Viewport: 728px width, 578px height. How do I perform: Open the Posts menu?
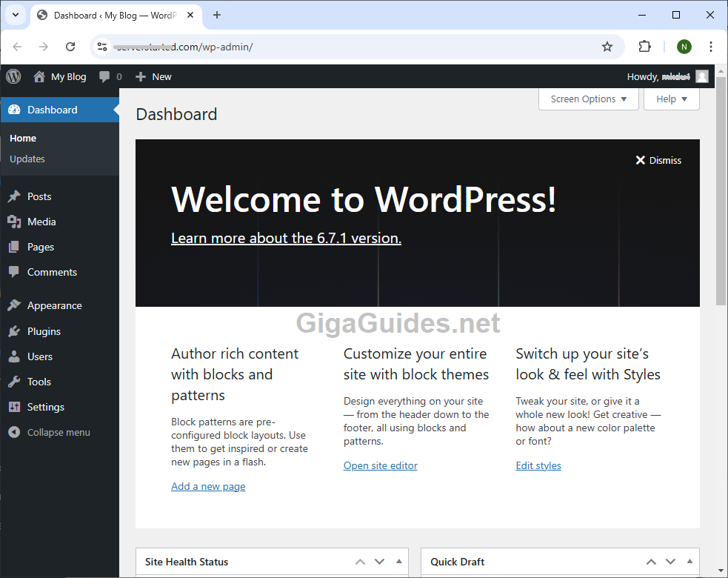[x=39, y=196]
